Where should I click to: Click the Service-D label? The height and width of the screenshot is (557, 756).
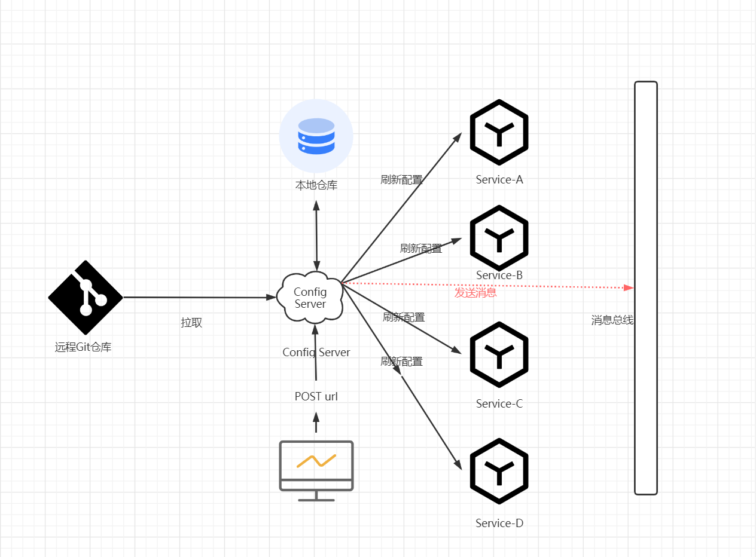tap(499, 523)
